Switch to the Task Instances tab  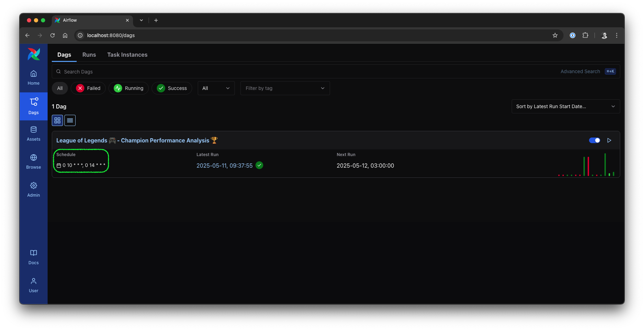click(x=127, y=55)
